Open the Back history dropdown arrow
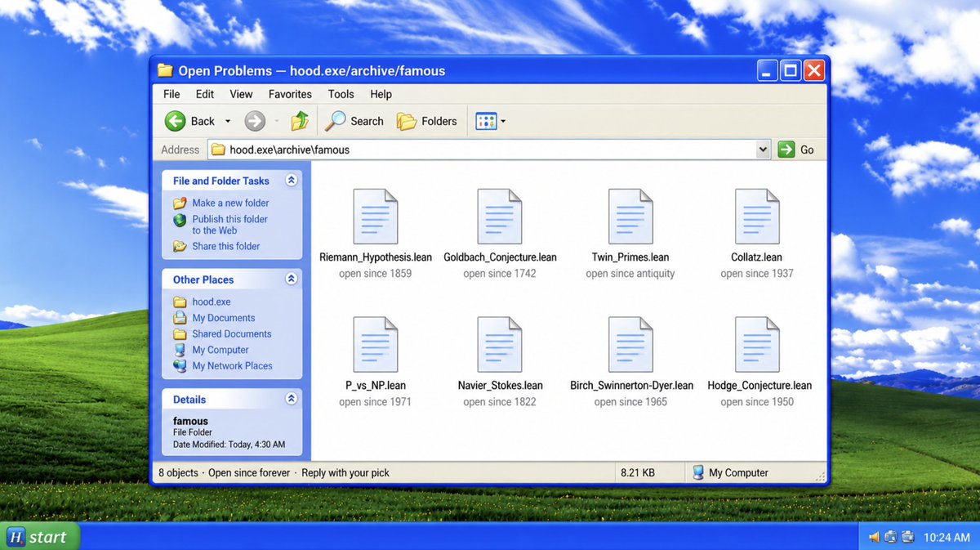 point(228,122)
